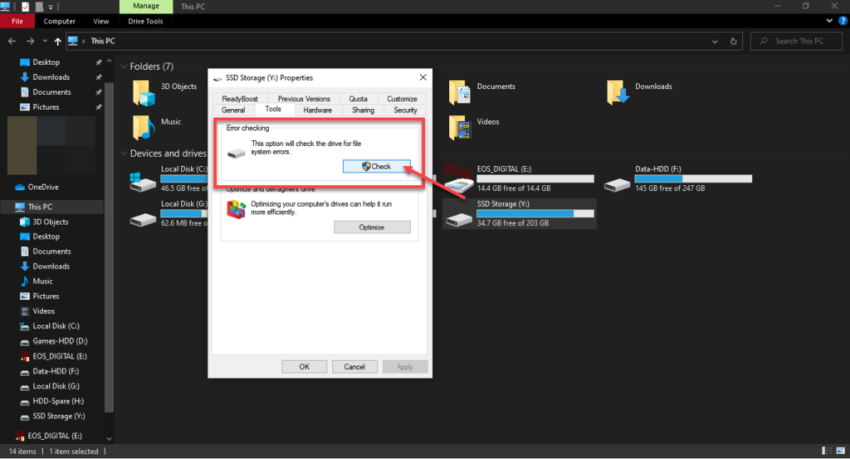Click the Check button for error checking
This screenshot has height=459, width=850.
(376, 166)
